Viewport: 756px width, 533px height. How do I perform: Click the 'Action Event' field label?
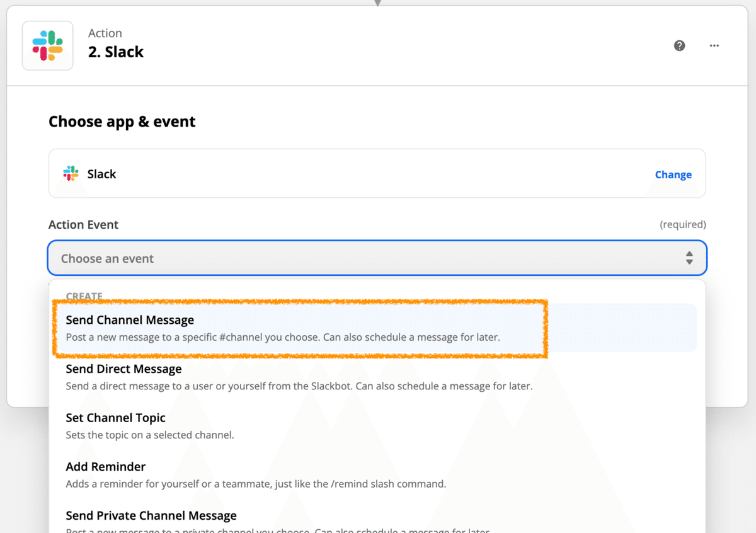[83, 224]
